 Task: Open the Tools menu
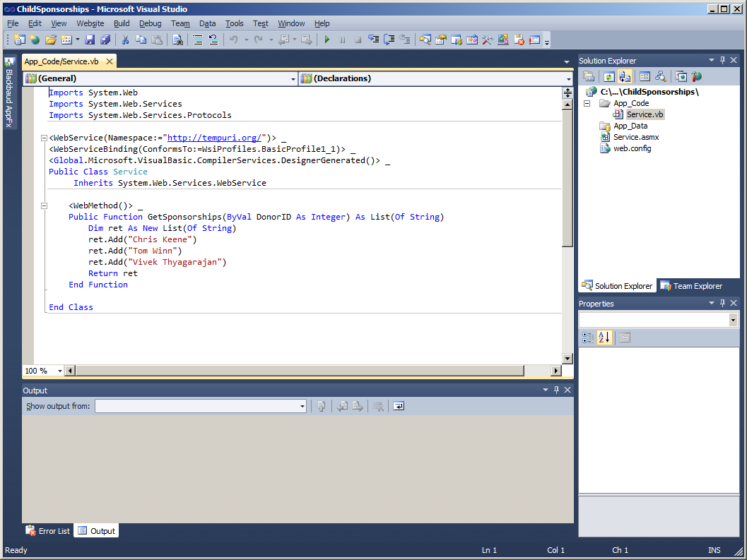tap(234, 23)
